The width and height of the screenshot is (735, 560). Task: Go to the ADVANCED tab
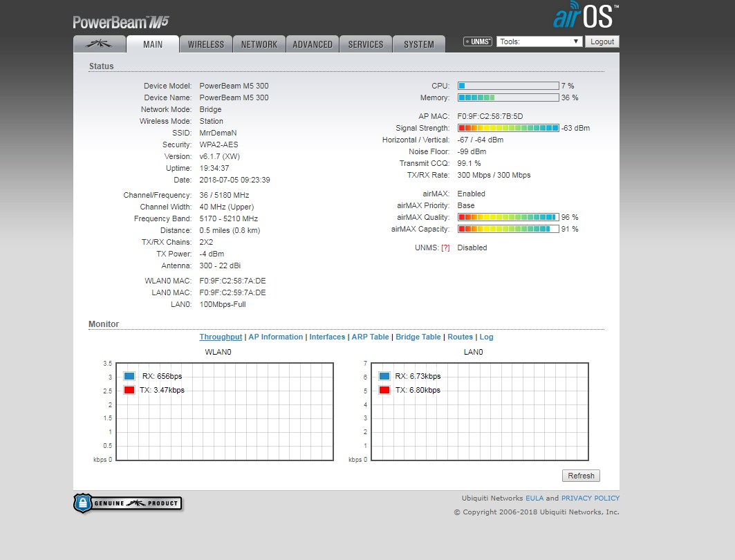313,44
